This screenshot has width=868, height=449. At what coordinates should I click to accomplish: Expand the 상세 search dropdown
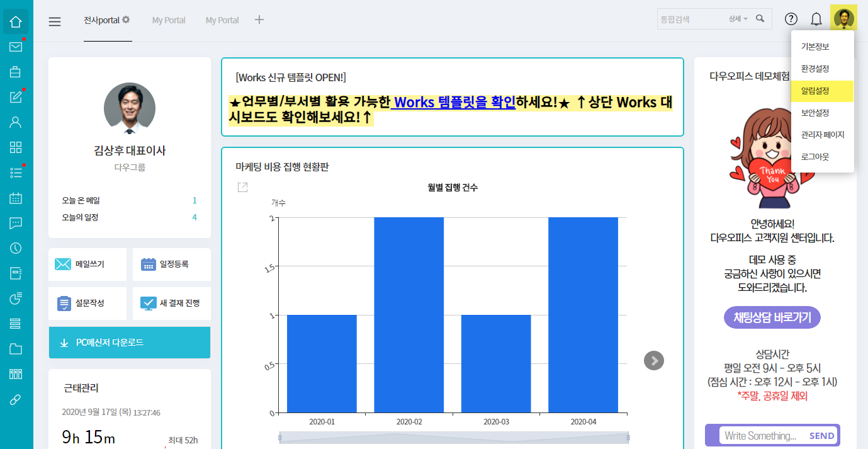click(738, 19)
